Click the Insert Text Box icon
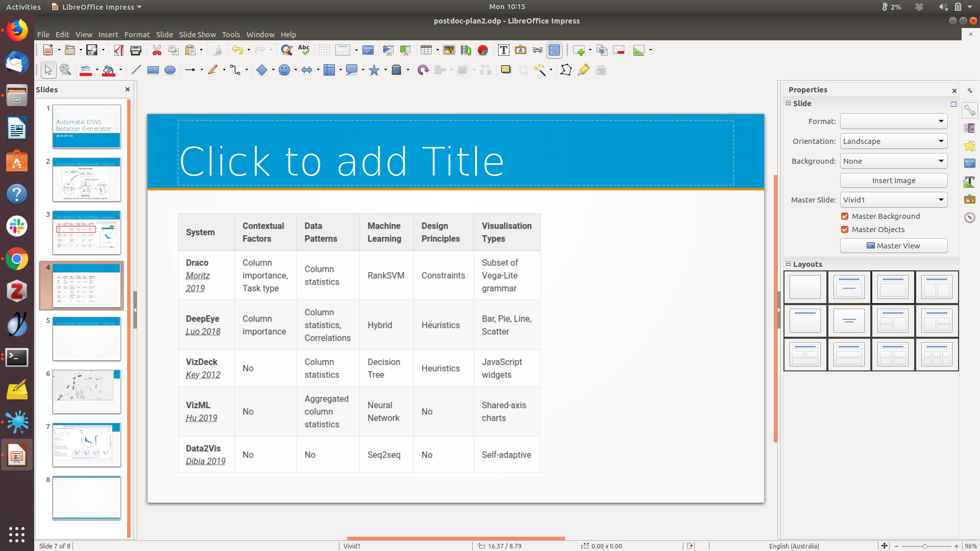This screenshot has height=551, width=980. point(503,50)
